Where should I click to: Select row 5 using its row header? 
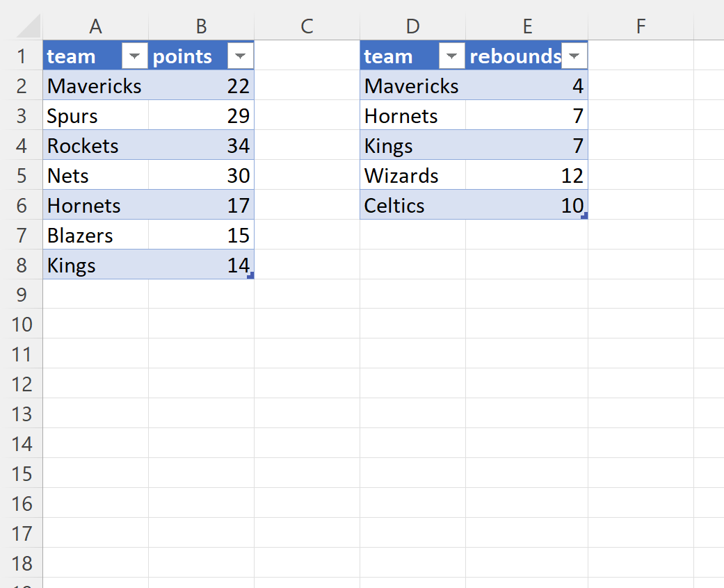coord(22,175)
